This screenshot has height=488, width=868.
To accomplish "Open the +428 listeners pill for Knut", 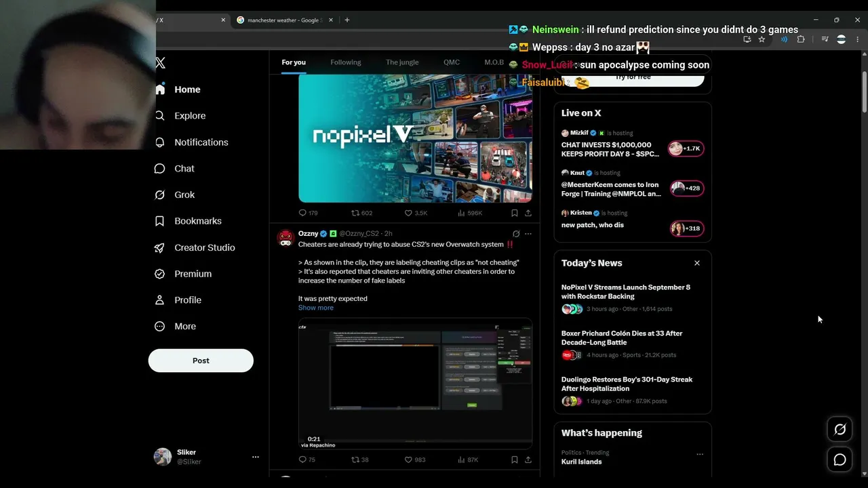I will click(x=687, y=188).
